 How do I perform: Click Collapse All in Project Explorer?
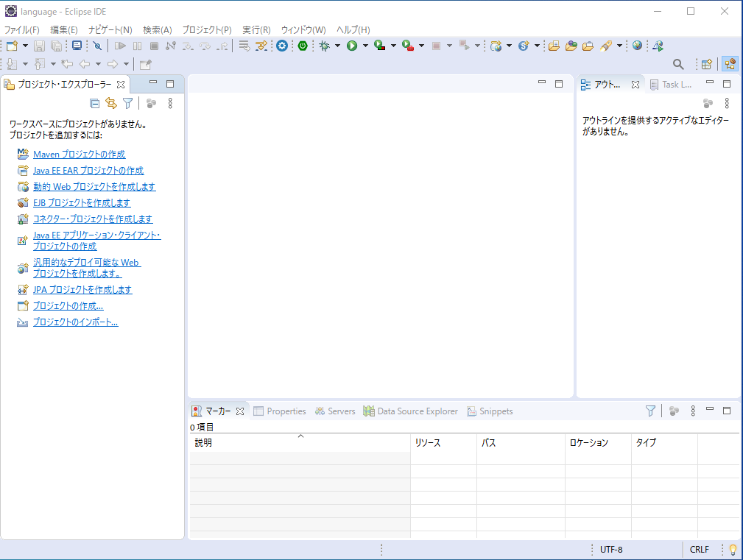[x=95, y=103]
